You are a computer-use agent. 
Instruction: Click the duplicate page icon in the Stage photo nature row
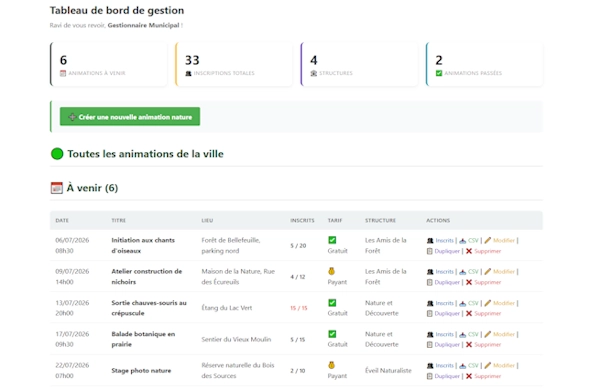(430, 376)
